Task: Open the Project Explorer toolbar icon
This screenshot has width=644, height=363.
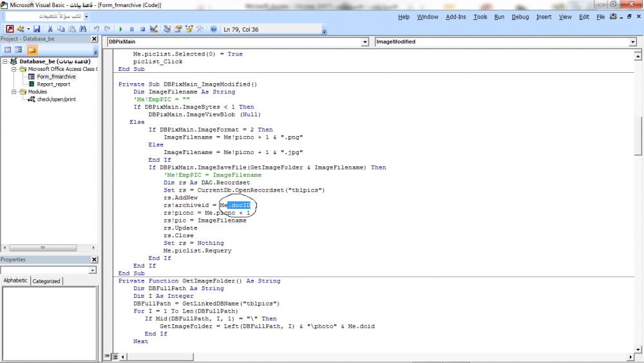Action: (x=167, y=29)
